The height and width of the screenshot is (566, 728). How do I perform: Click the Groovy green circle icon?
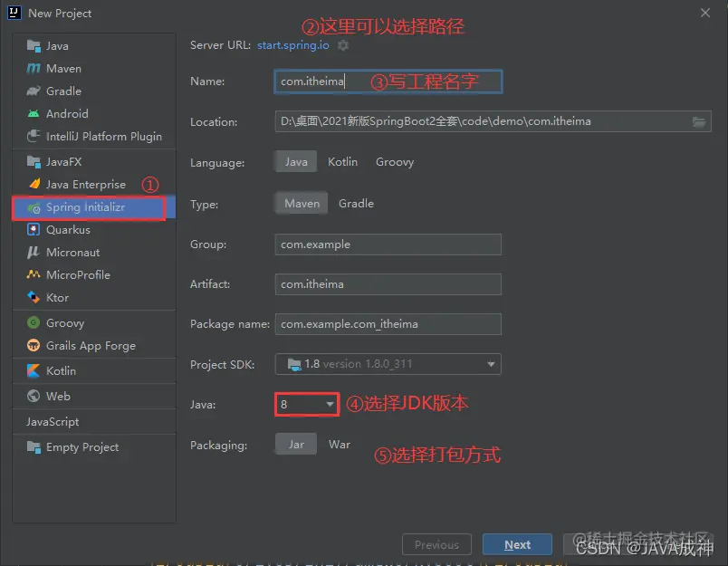[34, 322]
